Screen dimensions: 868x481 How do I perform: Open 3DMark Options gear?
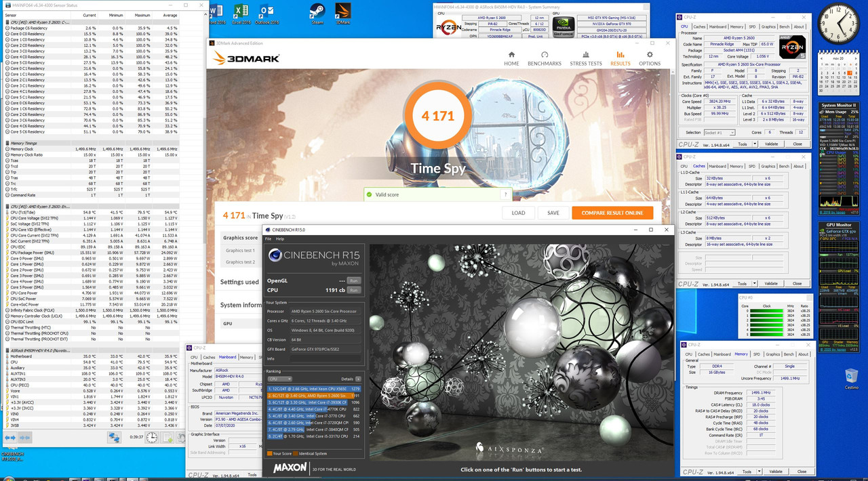point(650,58)
